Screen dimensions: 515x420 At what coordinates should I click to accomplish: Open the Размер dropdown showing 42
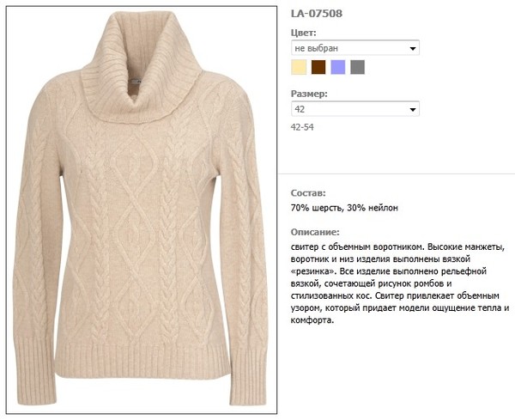(355, 109)
